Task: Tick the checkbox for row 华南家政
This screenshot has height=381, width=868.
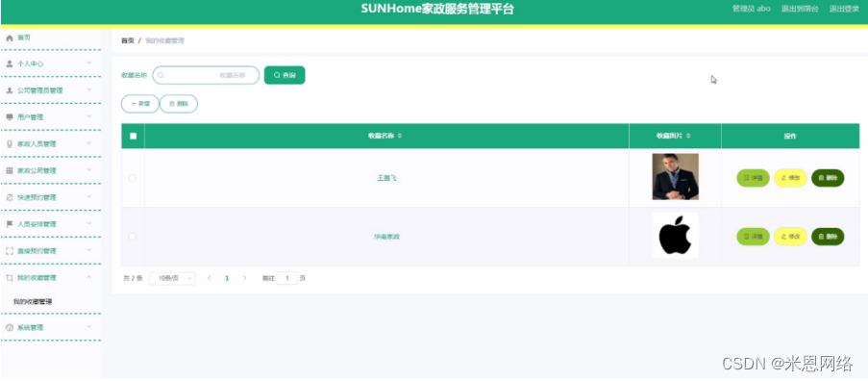Action: (133, 237)
